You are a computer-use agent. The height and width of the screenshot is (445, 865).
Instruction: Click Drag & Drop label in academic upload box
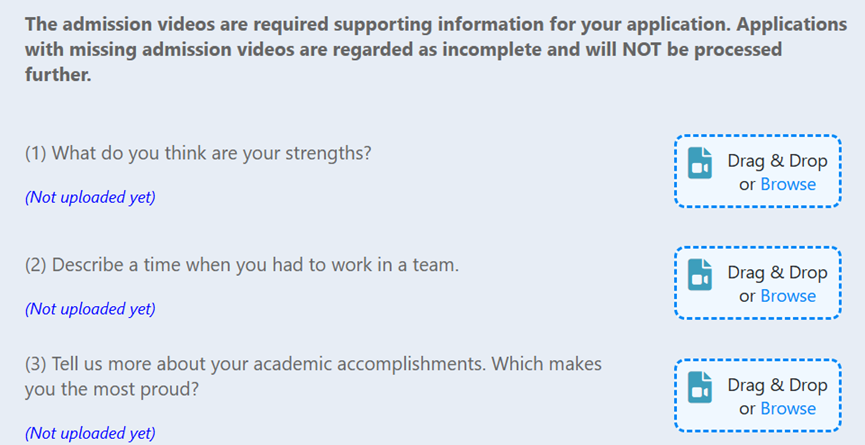pyautogui.click(x=777, y=385)
